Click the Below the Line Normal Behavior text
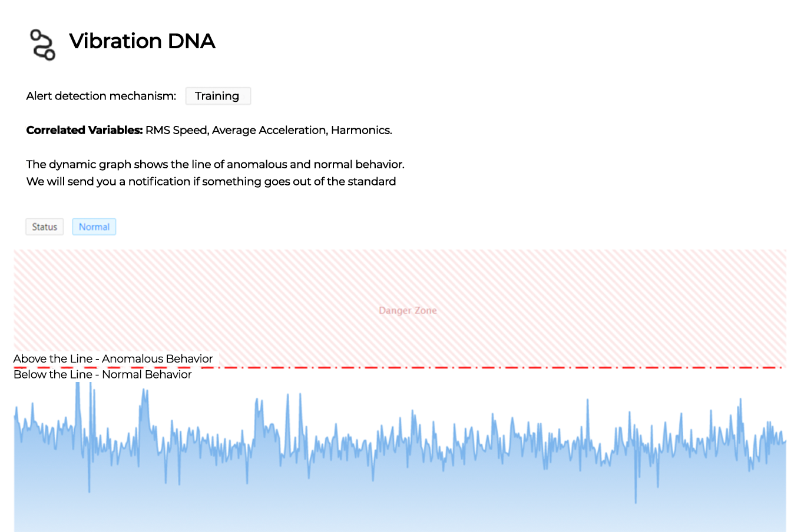Viewport: 804px width, 532px height. point(102,374)
